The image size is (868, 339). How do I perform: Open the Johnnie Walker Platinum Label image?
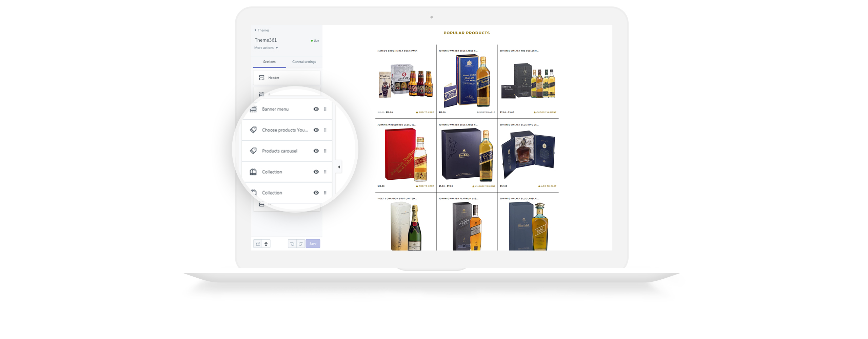467,226
